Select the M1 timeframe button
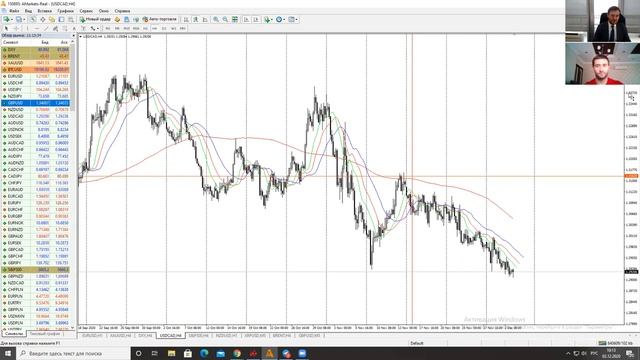This screenshot has width=640, height=360. [x=107, y=29]
